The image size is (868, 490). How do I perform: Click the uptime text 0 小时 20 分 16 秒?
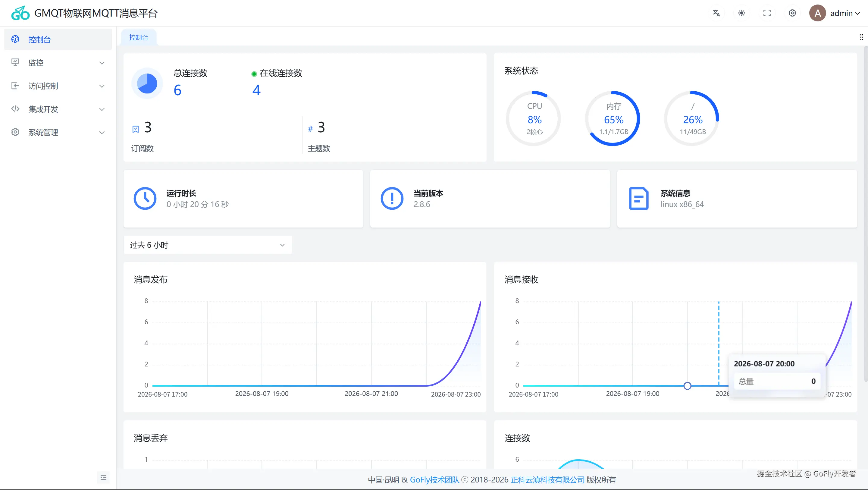click(x=198, y=204)
